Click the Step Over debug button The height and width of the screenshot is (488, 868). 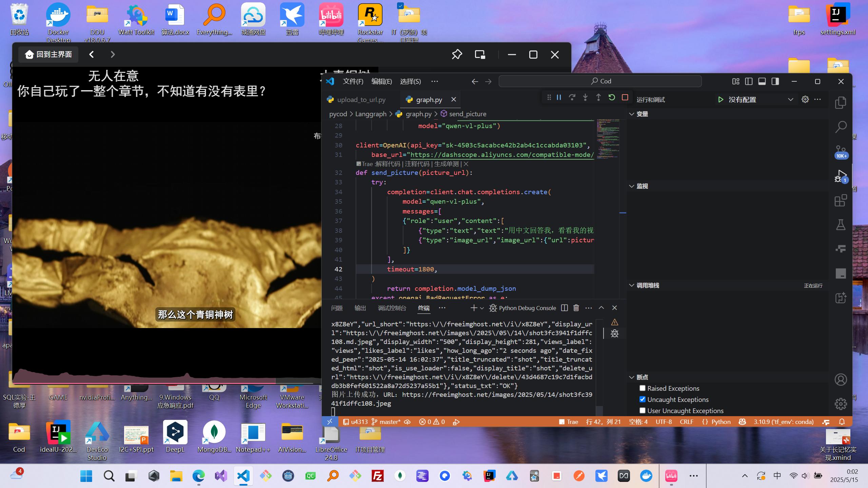(x=572, y=98)
